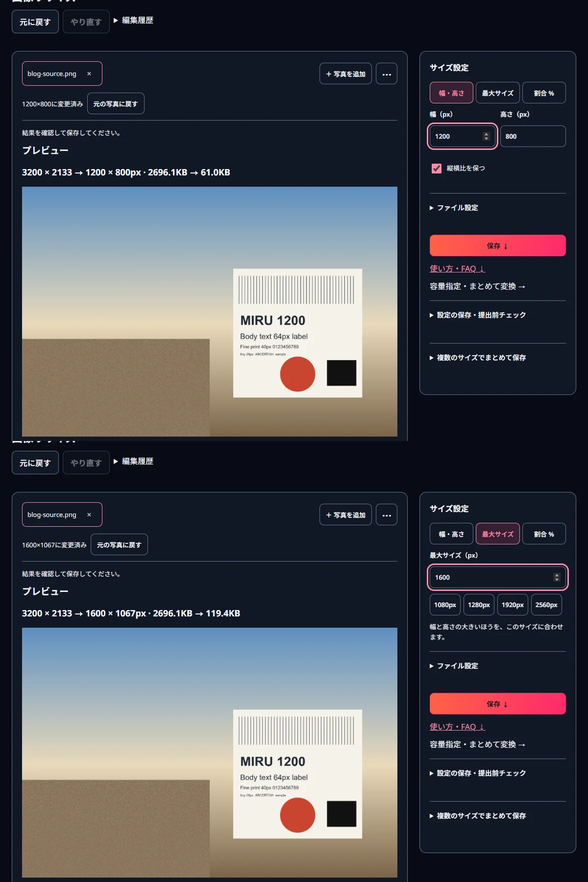Click the text 1200×800に変更済み
The height and width of the screenshot is (882, 588).
tap(52, 104)
